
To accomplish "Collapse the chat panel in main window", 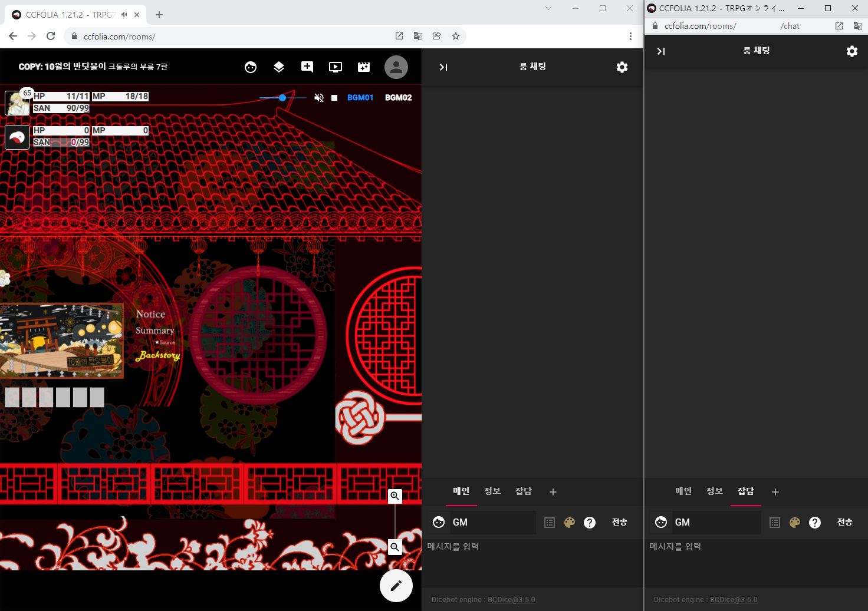I will coord(443,67).
